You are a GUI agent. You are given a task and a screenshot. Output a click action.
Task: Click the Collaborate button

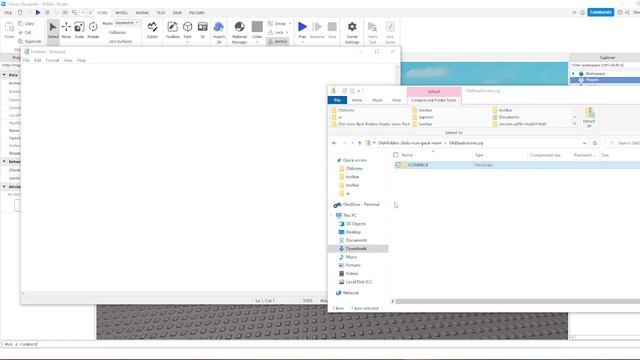[600, 12]
